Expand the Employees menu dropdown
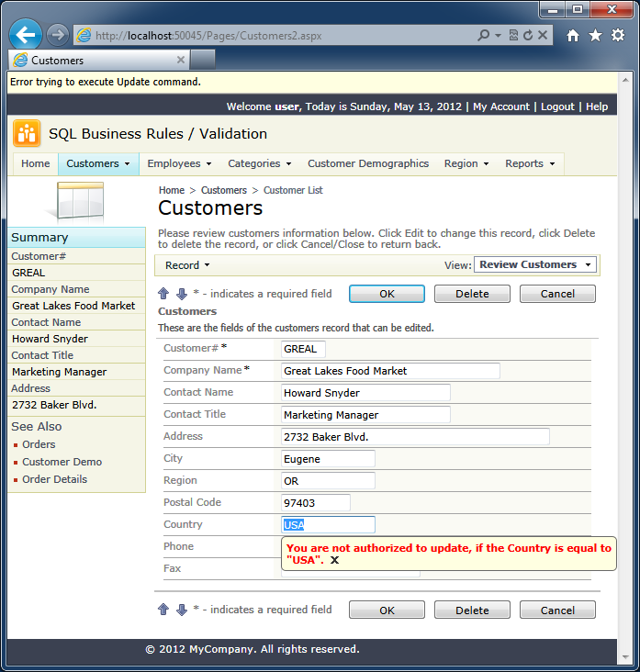The height and width of the screenshot is (672, 640). [179, 163]
